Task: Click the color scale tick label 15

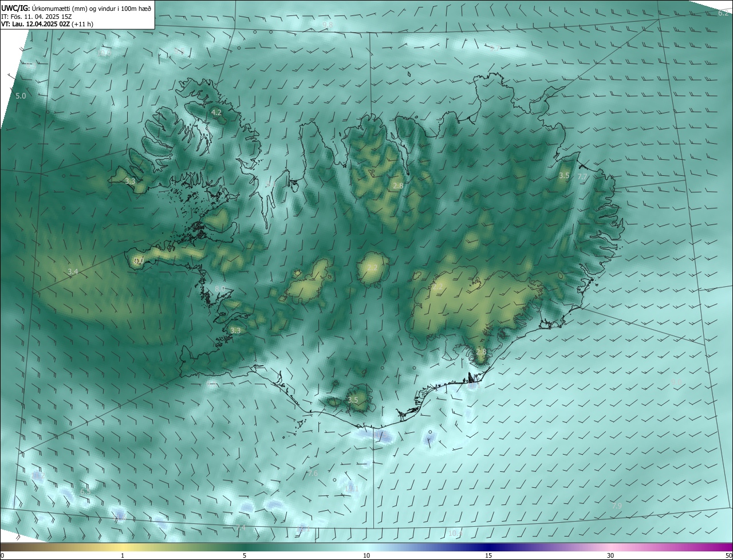Action: [x=488, y=555]
